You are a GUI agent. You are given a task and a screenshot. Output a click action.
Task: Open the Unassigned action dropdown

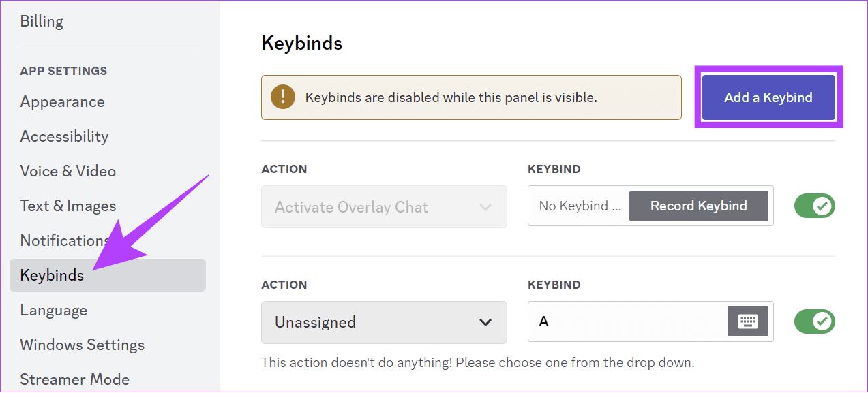click(384, 322)
